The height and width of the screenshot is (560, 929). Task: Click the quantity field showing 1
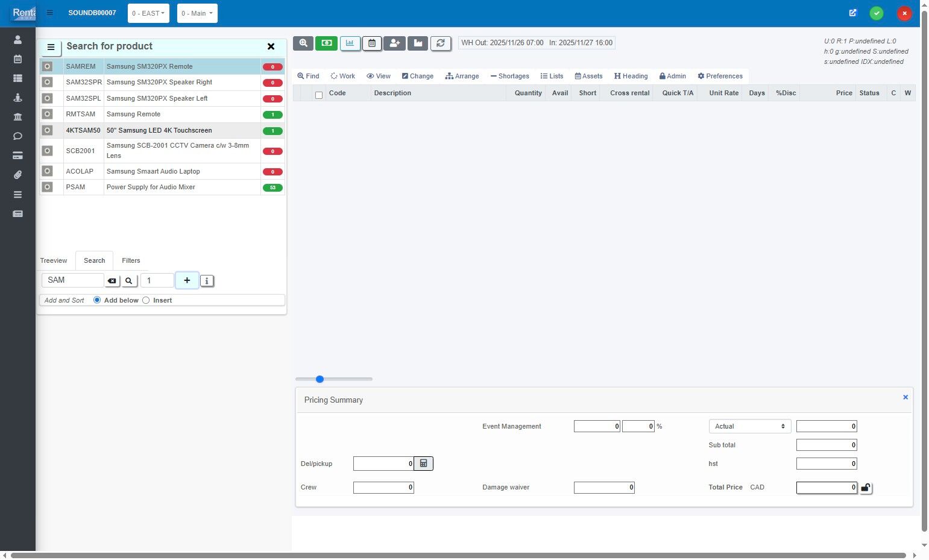click(x=157, y=280)
